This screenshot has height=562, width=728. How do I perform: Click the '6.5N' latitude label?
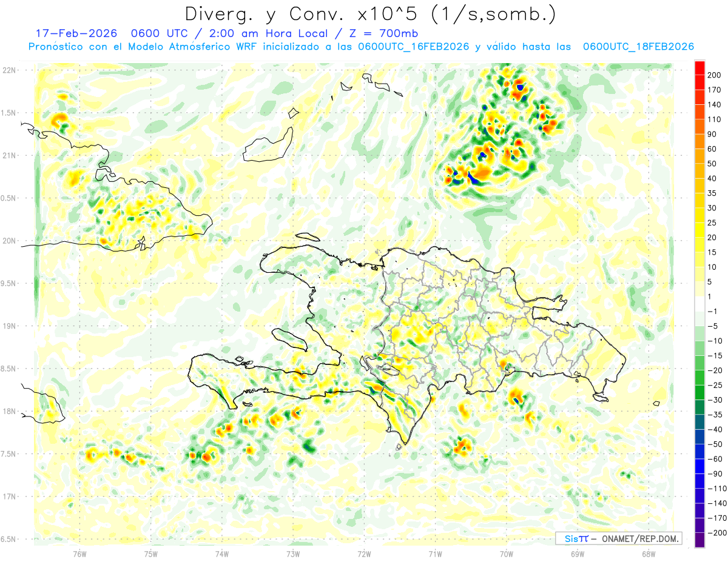9,539
